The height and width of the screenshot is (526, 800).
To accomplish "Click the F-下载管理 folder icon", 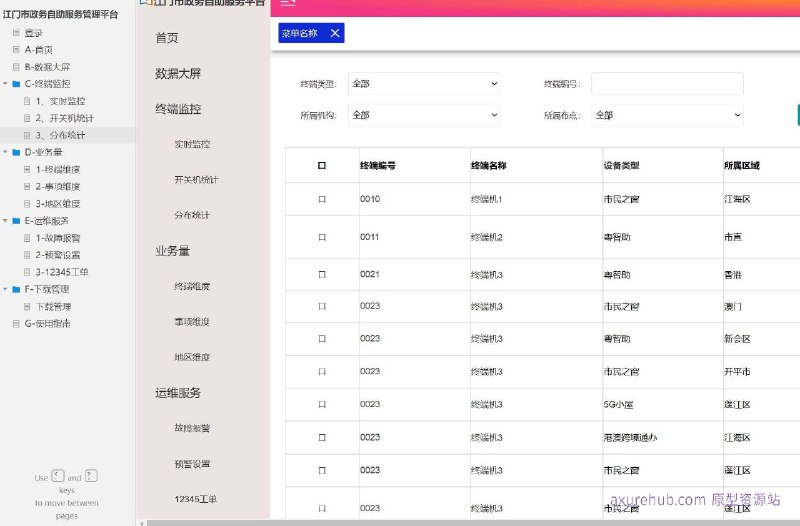I will point(16,289).
